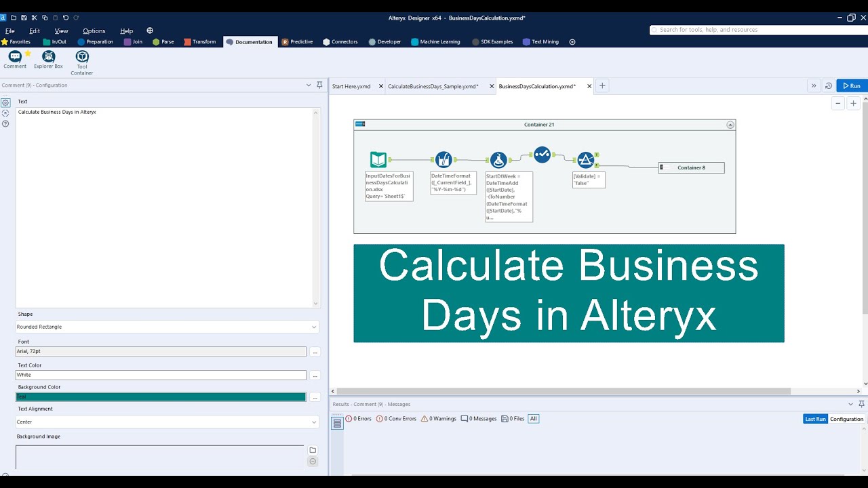Click in the comment Text box
This screenshot has height=488, width=868.
click(x=167, y=207)
